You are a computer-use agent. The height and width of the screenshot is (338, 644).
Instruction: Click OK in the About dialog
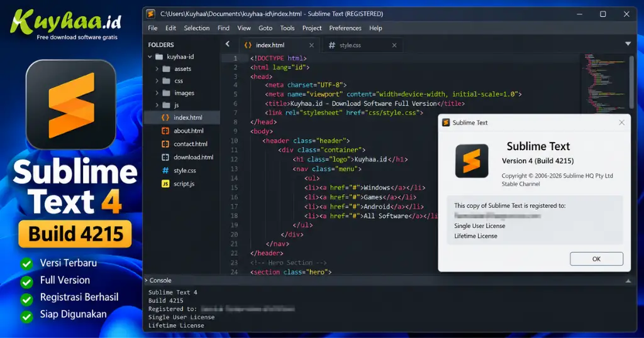(596, 259)
